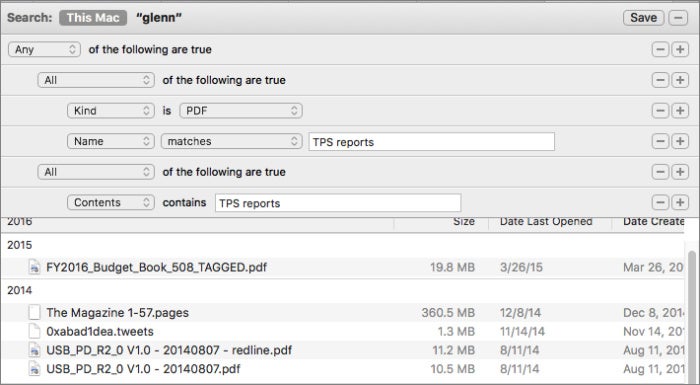Open the matches operator dropdown
Image resolution: width=700 pixels, height=385 pixels.
click(x=232, y=141)
